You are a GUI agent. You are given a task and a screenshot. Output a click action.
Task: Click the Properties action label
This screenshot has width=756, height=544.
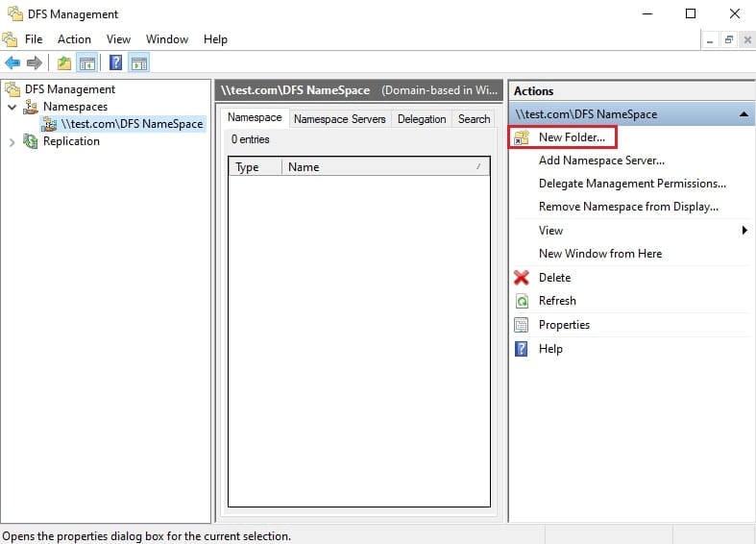click(x=564, y=325)
